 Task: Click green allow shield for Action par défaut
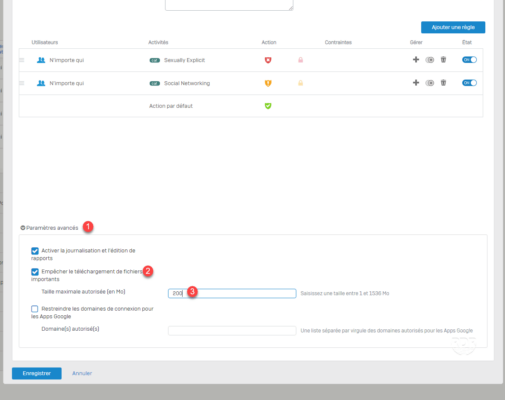point(268,106)
